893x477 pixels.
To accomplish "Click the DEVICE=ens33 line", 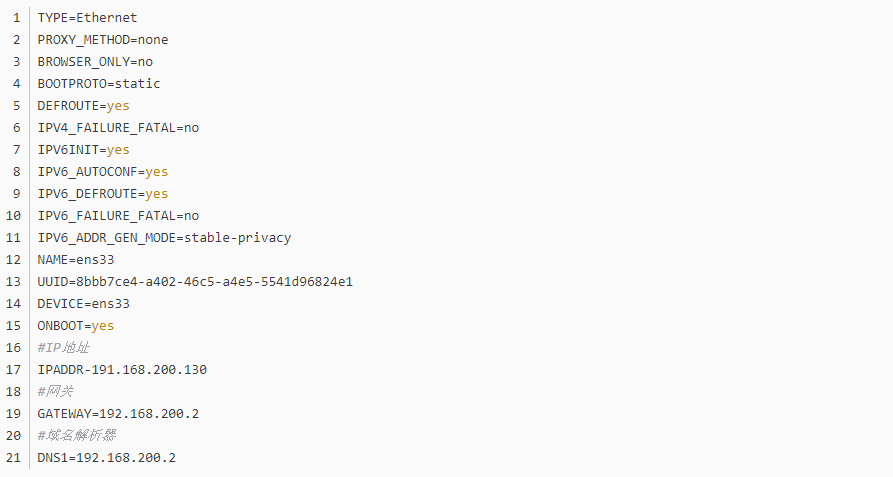I will 83,304.
